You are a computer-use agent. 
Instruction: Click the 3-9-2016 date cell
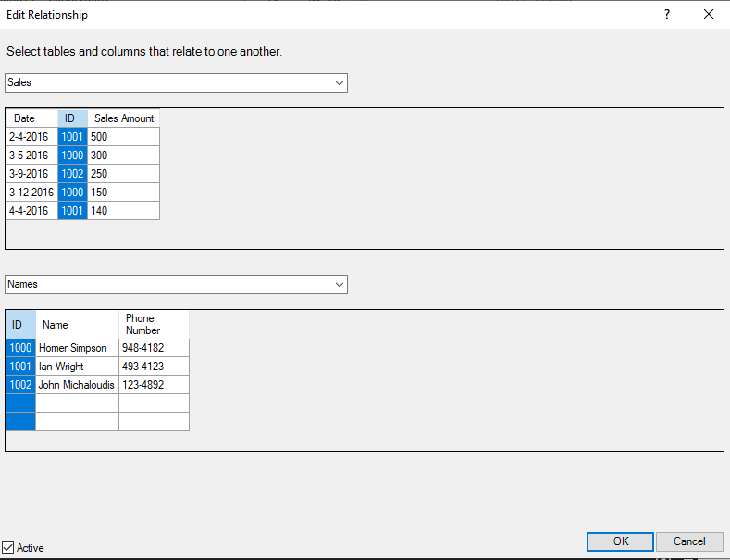tap(32, 174)
